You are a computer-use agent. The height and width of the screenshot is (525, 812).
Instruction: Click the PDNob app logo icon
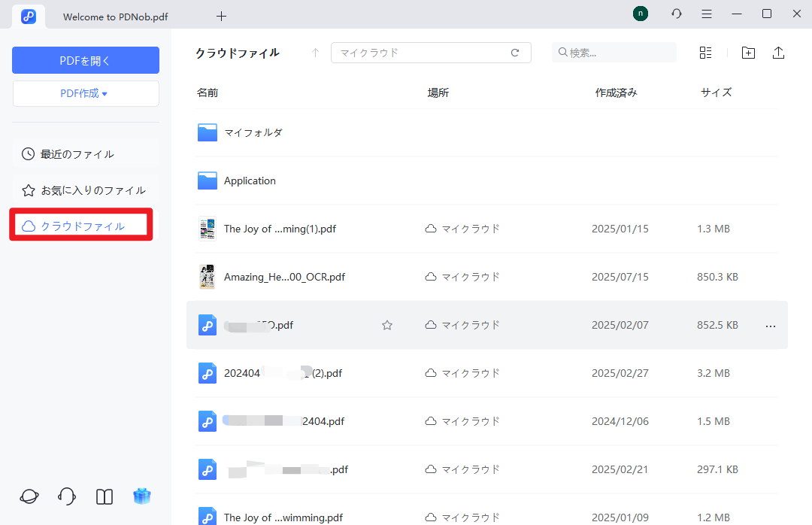[29, 15]
